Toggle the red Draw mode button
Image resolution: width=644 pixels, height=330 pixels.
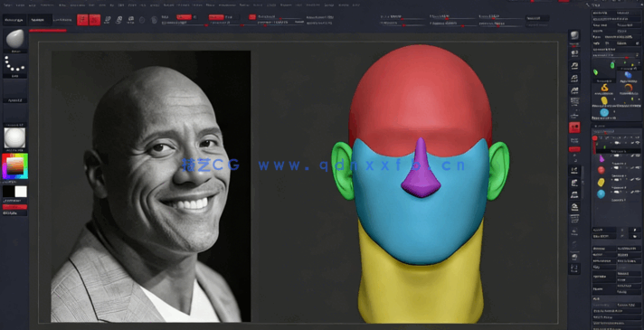tap(95, 20)
